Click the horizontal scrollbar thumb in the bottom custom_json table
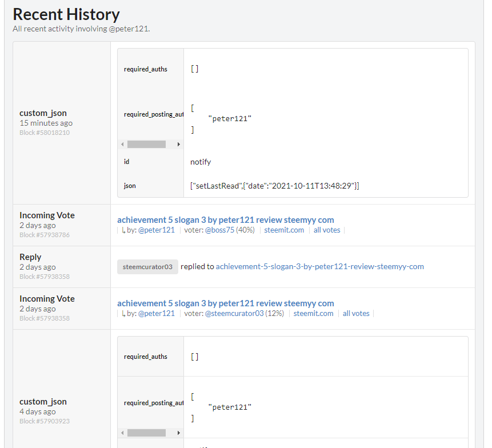 [146, 433]
